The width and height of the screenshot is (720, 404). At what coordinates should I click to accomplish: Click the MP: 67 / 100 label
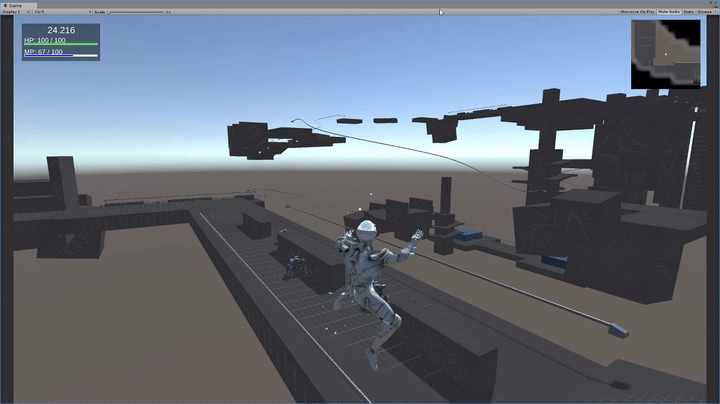coord(44,51)
